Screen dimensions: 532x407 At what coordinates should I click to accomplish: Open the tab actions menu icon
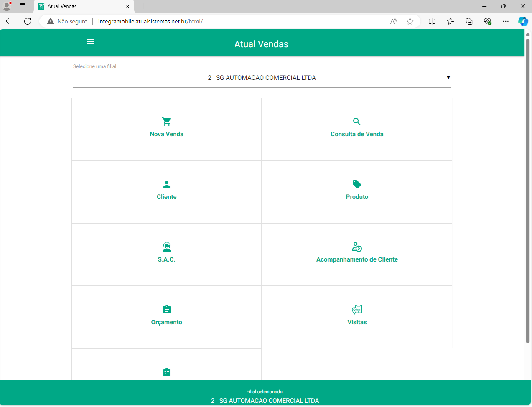click(23, 6)
